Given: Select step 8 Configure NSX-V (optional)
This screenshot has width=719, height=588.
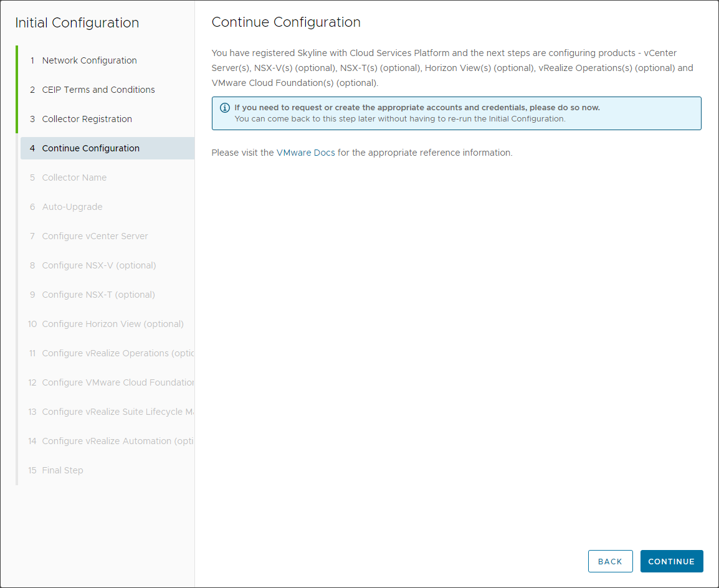Looking at the screenshot, I should [x=107, y=265].
